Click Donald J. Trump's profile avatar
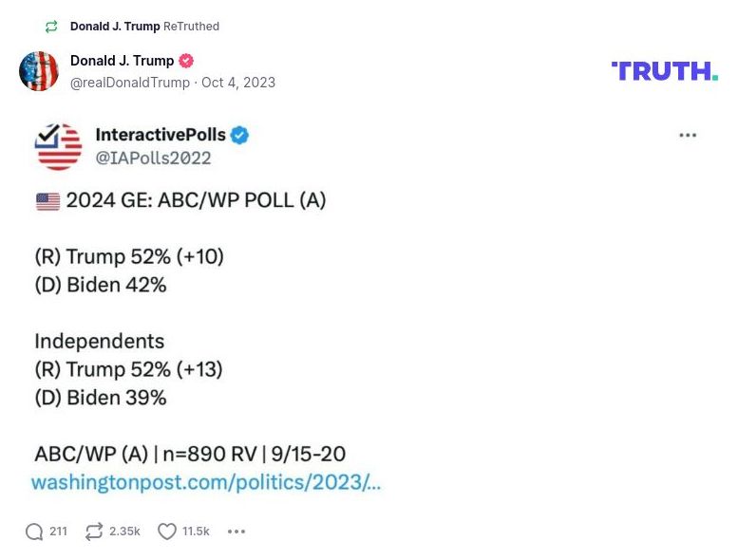738x560 pixels. tap(39, 71)
